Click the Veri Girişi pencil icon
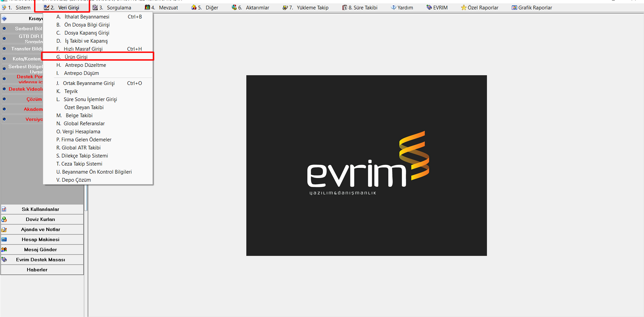The width and height of the screenshot is (644, 317). (x=47, y=7)
